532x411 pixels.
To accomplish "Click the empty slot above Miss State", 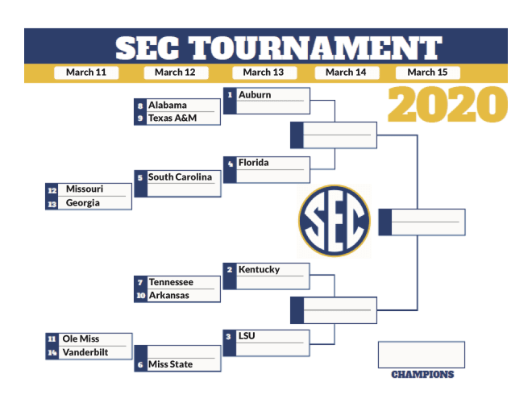I will (x=184, y=351).
